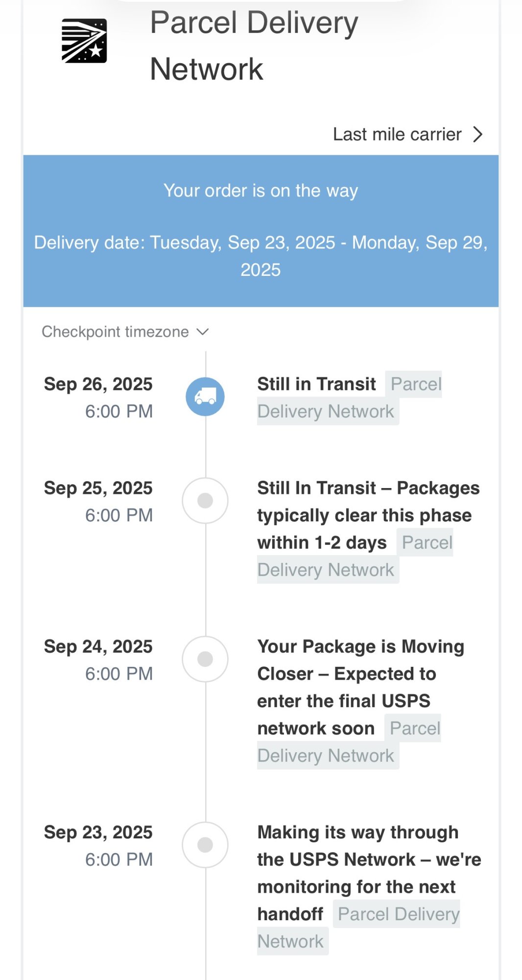The width and height of the screenshot is (522, 980).
Task: Click the Parcel Delivery Network tag for Sep 24
Action: tap(326, 756)
